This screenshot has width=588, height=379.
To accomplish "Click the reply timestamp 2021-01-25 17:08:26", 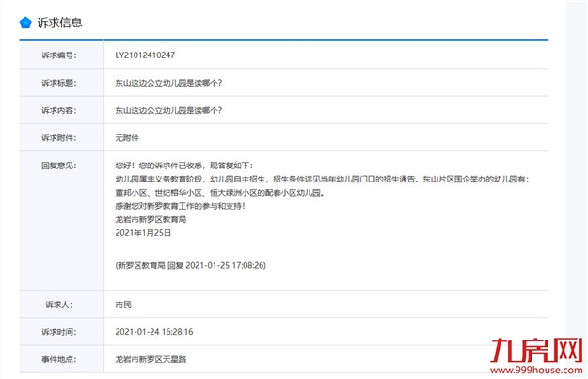I will pos(226,265).
